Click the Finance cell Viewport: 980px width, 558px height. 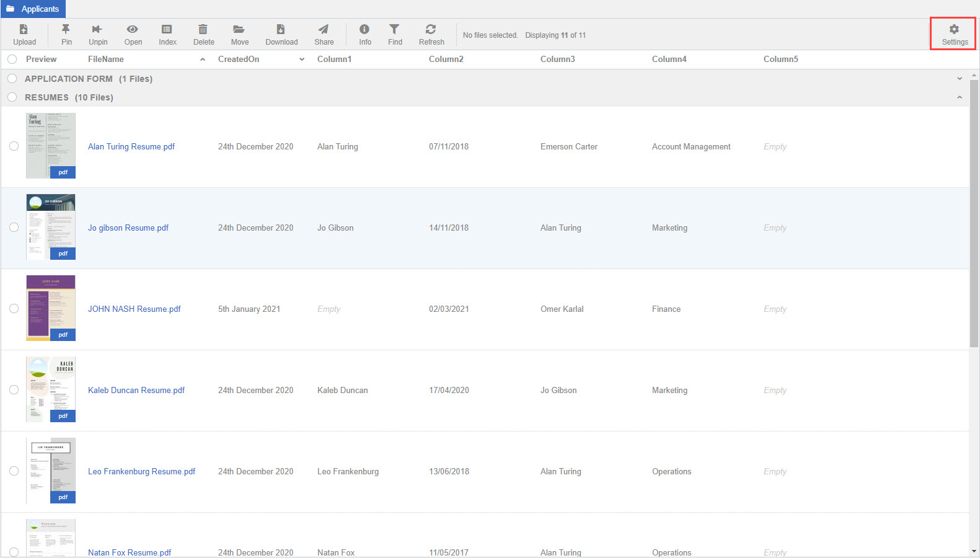(666, 309)
